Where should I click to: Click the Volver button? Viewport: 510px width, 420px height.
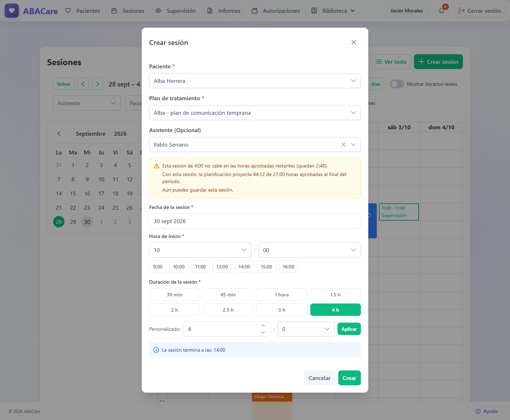point(64,84)
